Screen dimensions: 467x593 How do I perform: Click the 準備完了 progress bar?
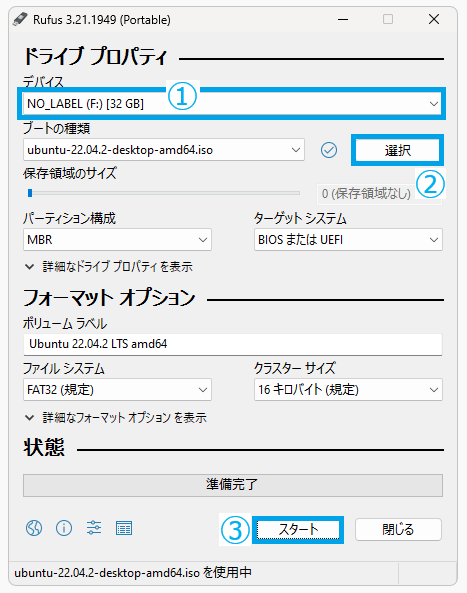click(233, 485)
